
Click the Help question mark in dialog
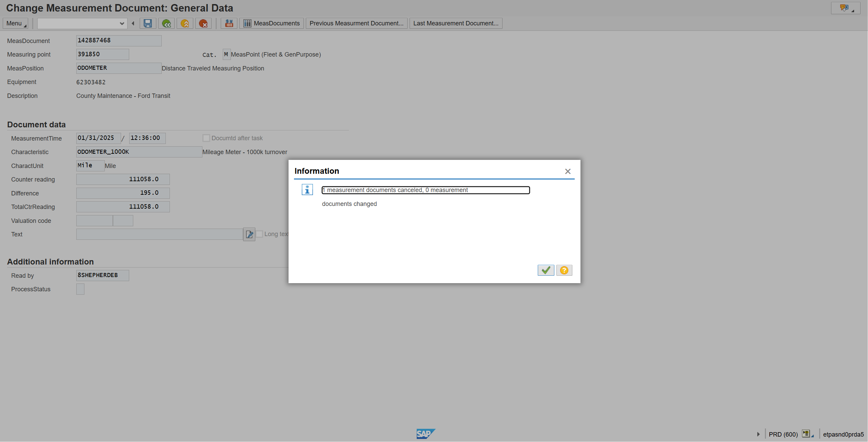pyautogui.click(x=564, y=270)
